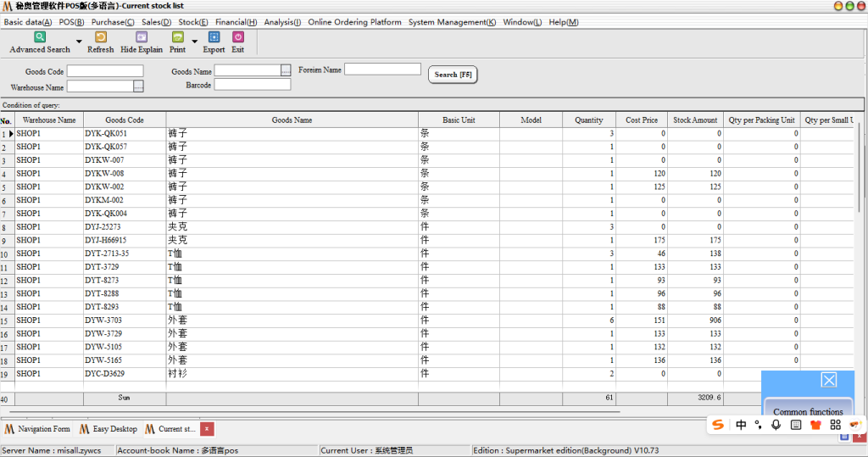Click the Exit toolbar icon
This screenshot has width=868, height=457.
pos(238,37)
